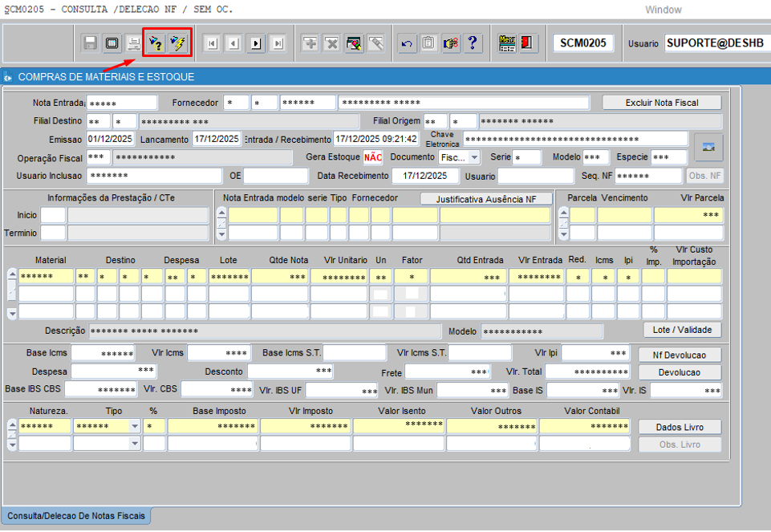Run Execute Query lightning icon
771x532 pixels.
(178, 43)
